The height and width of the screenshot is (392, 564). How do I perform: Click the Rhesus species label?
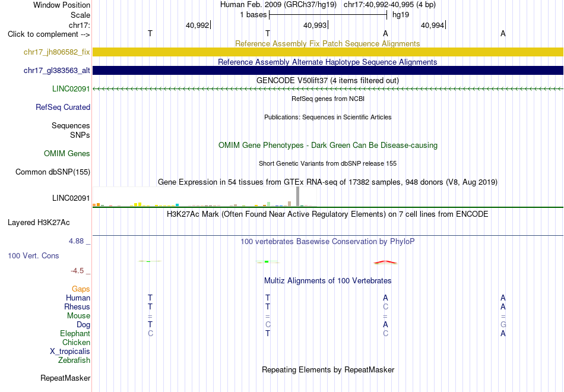77,306
